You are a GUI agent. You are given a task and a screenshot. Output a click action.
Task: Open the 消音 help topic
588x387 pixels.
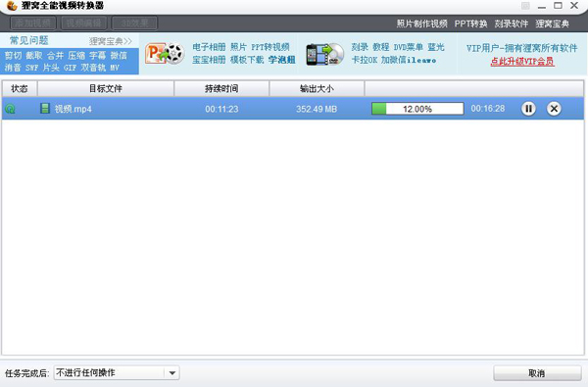click(x=13, y=68)
